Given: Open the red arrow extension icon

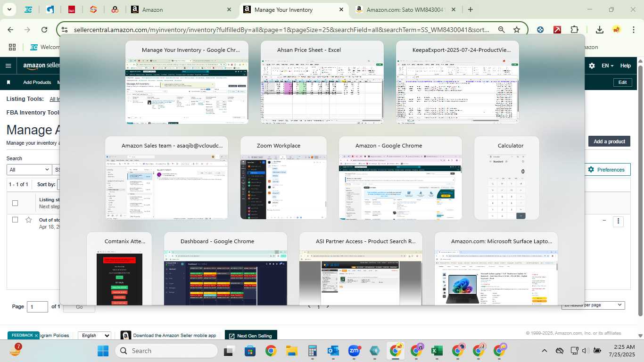Looking at the screenshot, I should (557, 30).
